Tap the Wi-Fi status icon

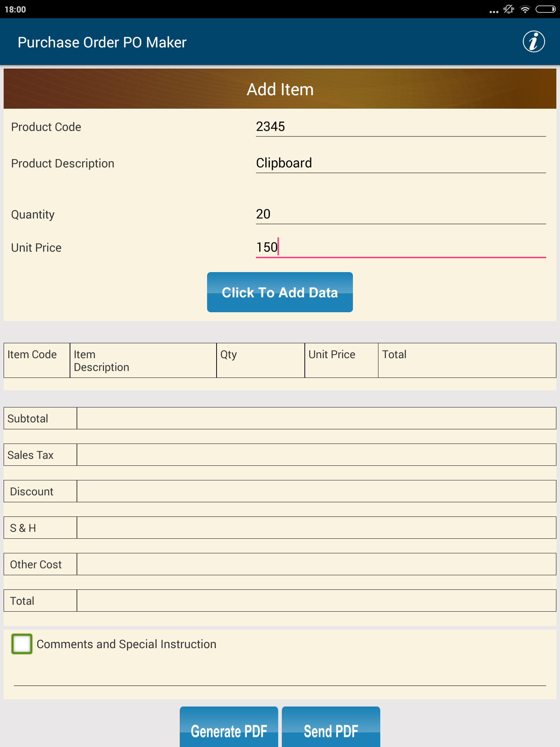click(525, 9)
